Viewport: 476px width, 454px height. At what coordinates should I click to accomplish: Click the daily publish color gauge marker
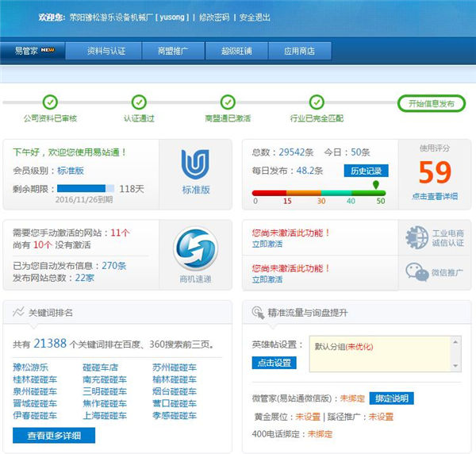[375, 185]
